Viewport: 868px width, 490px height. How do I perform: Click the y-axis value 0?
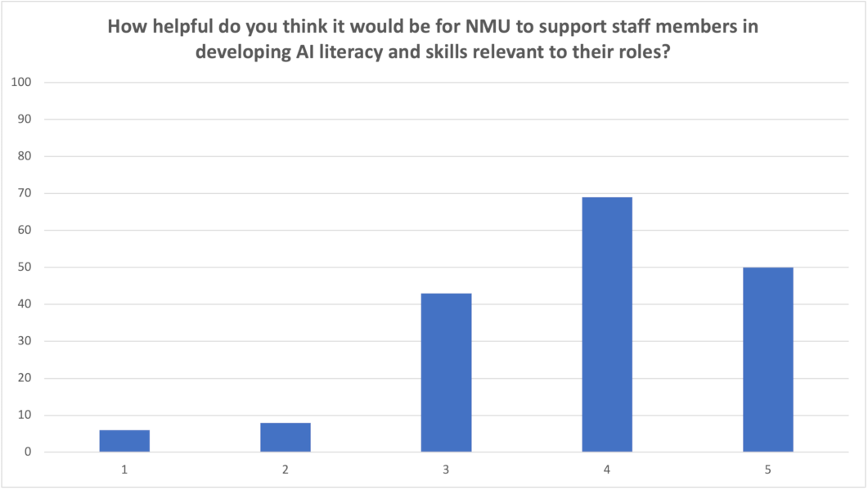point(27,452)
